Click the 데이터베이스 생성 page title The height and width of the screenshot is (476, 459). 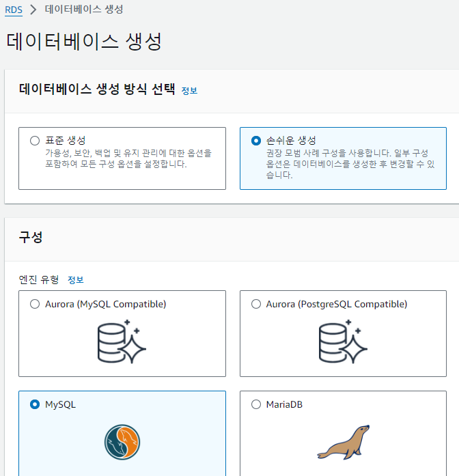[84, 41]
